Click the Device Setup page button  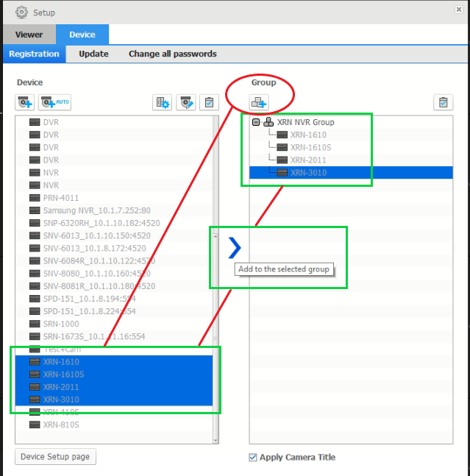coord(55,457)
